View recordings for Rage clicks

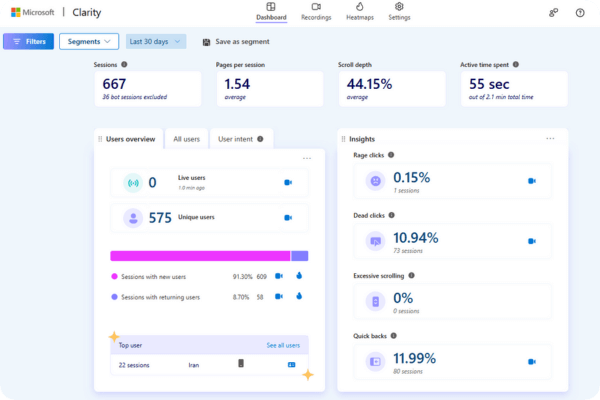click(532, 181)
